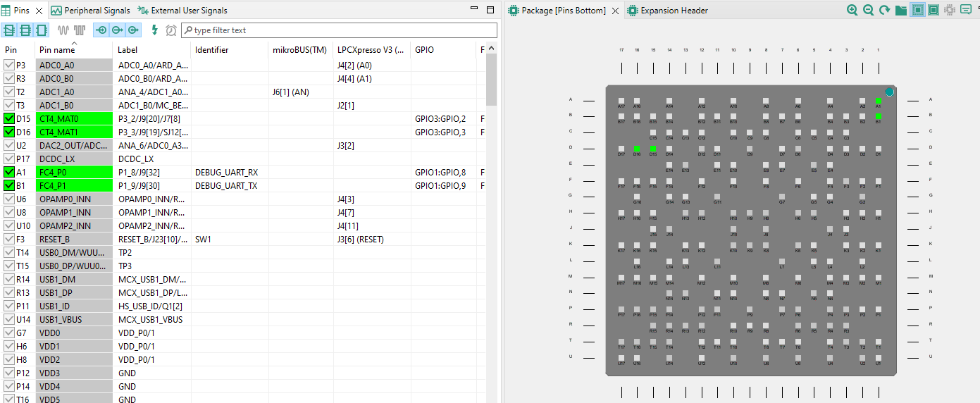Click the alarm clock icon in Pins toolbar
This screenshot has height=403, width=980.
click(x=171, y=30)
